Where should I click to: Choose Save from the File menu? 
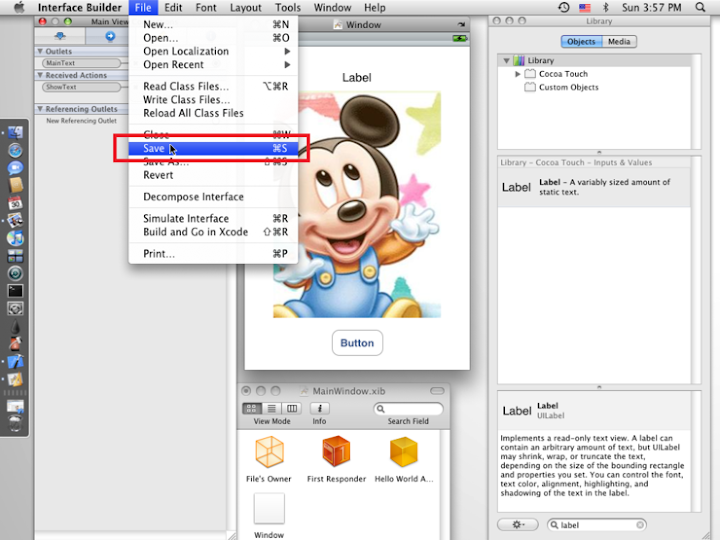click(x=213, y=148)
